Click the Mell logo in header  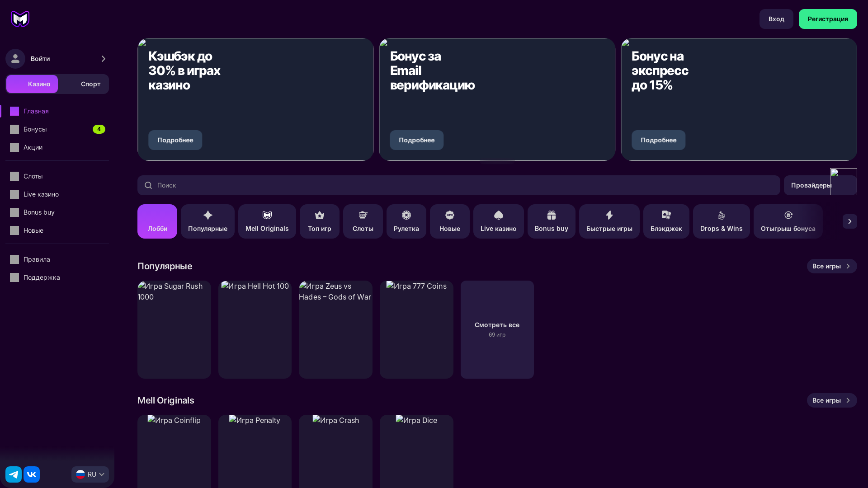coord(20,19)
